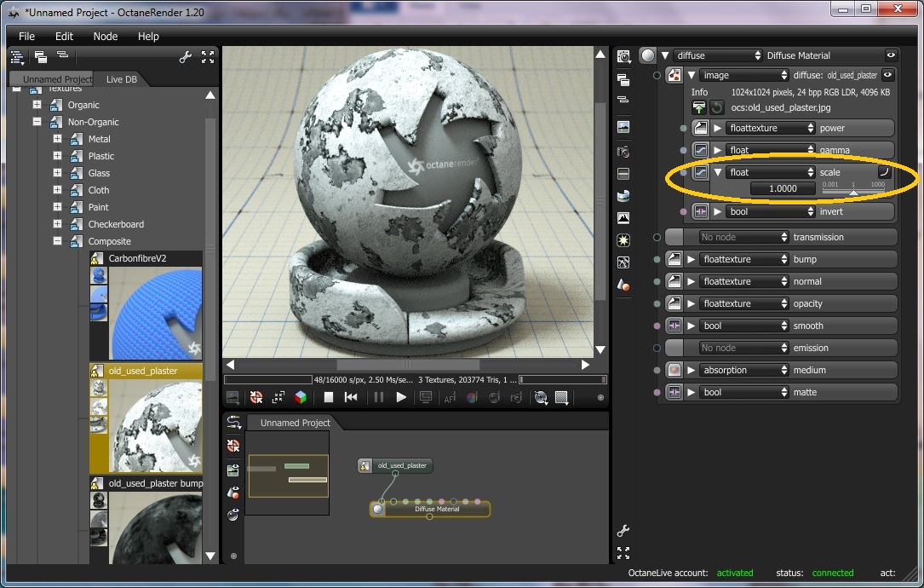Toggle visibility eye of Diffuse Material
The image size is (924, 588).
[891, 55]
